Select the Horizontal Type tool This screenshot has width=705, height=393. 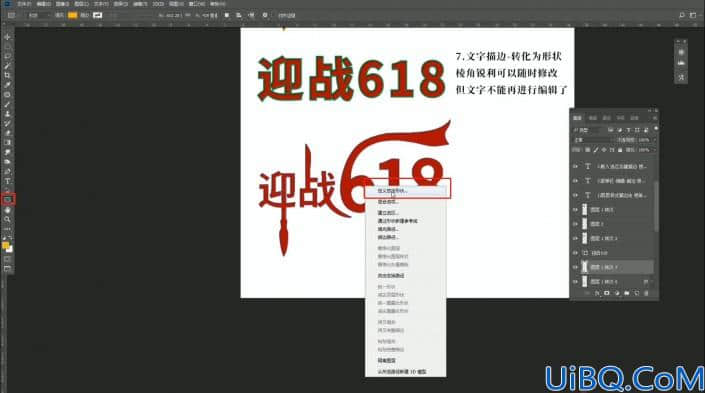coord(7,181)
